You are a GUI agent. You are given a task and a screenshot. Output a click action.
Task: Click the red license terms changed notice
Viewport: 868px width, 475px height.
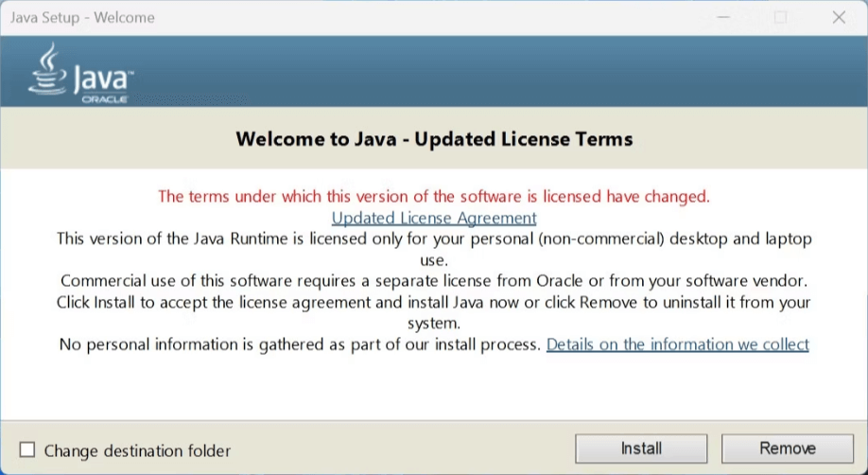coord(434,197)
